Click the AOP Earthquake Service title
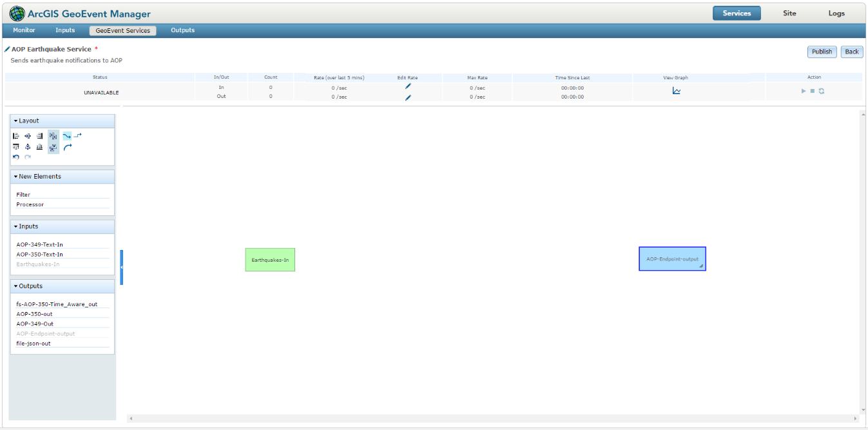 pos(52,49)
